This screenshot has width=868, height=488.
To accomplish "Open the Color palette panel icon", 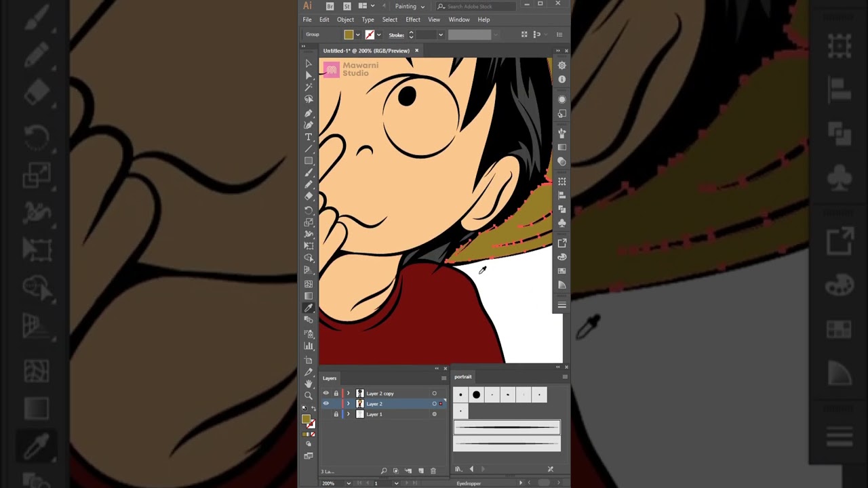I will tap(561, 258).
